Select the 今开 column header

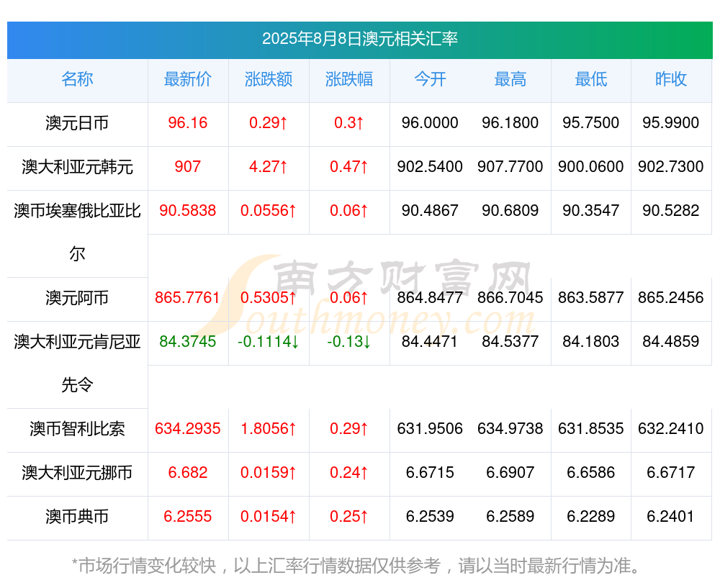pos(430,79)
